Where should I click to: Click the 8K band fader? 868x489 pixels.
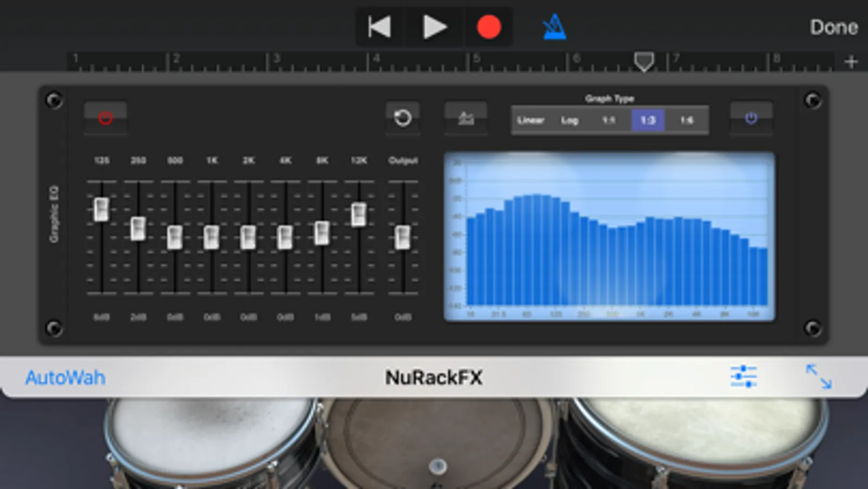pos(322,233)
